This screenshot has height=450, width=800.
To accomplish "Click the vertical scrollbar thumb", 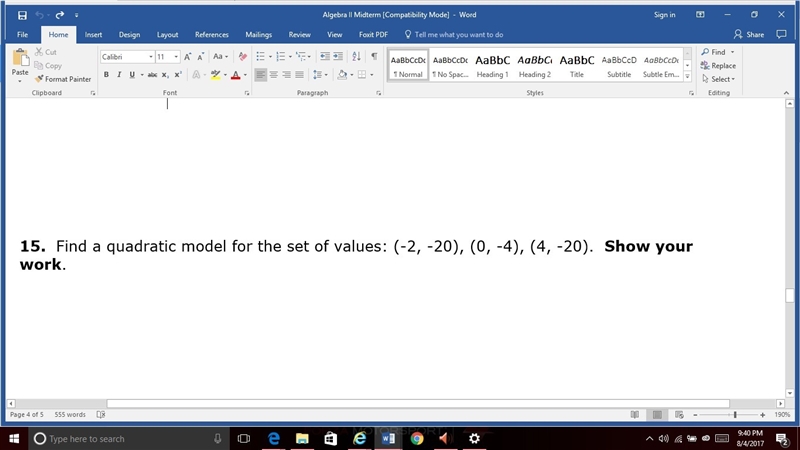I will point(790,295).
